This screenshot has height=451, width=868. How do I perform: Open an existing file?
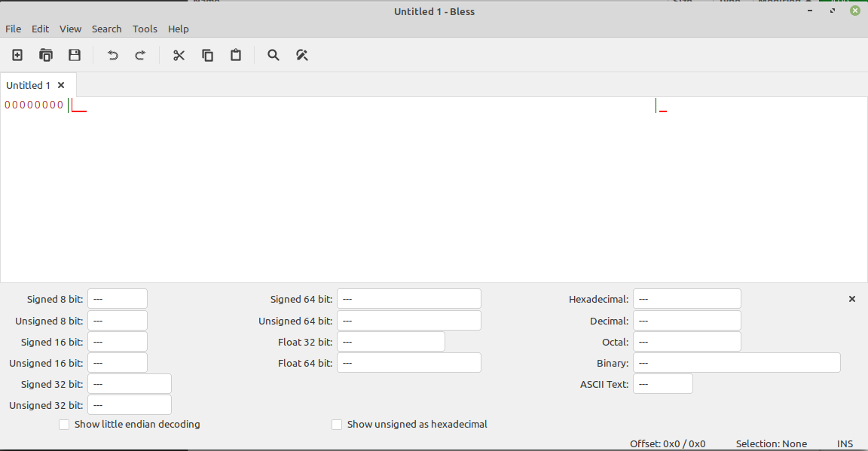(45, 55)
